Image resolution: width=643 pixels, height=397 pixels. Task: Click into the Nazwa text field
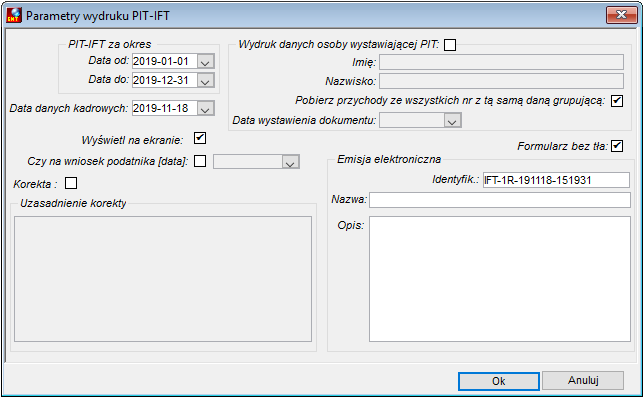(499, 200)
